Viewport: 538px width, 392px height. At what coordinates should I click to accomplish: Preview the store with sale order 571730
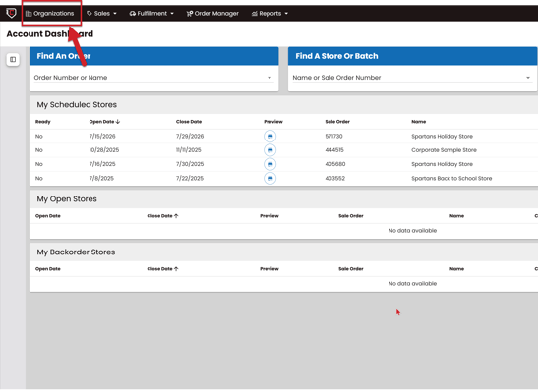click(x=270, y=136)
